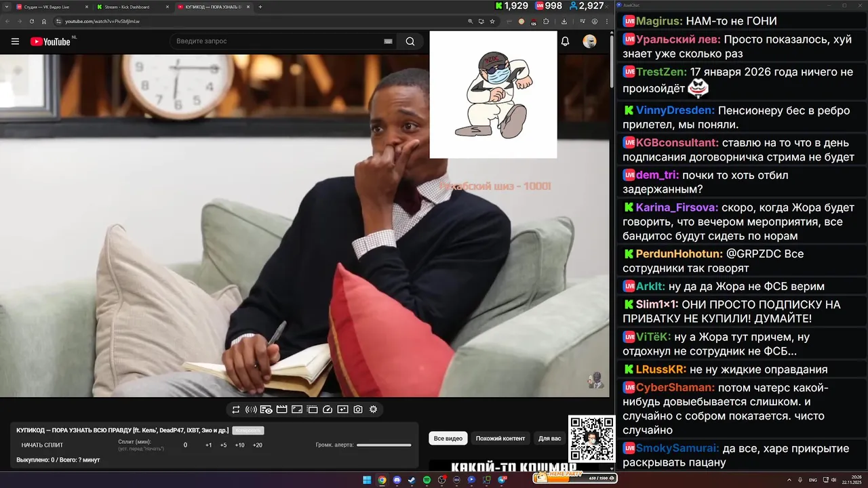Image resolution: width=868 pixels, height=488 pixels.
Task: Click the split minutes value 0 field
Action: point(185,445)
